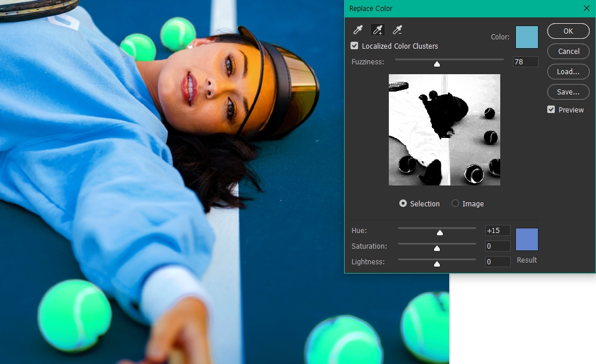
Task: Toggle Localized Color Clusters checkbox
Action: point(354,46)
